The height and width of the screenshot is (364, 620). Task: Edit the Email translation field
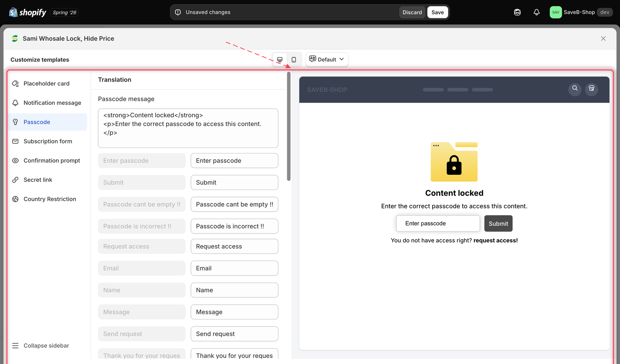click(234, 268)
